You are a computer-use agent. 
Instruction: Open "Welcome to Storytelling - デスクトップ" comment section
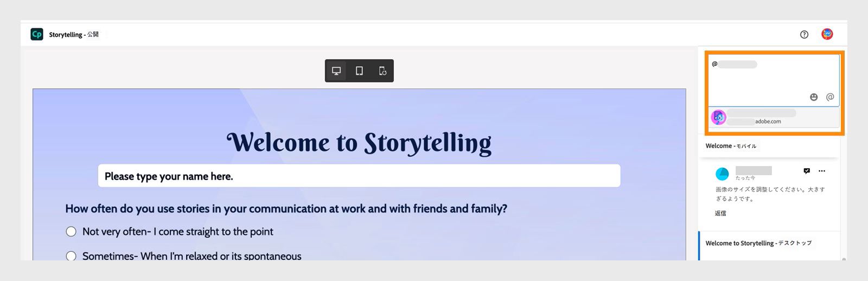point(758,243)
